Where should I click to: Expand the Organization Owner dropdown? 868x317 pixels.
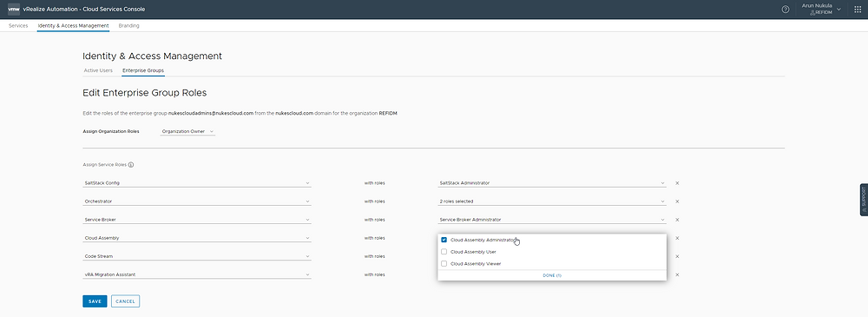click(187, 131)
